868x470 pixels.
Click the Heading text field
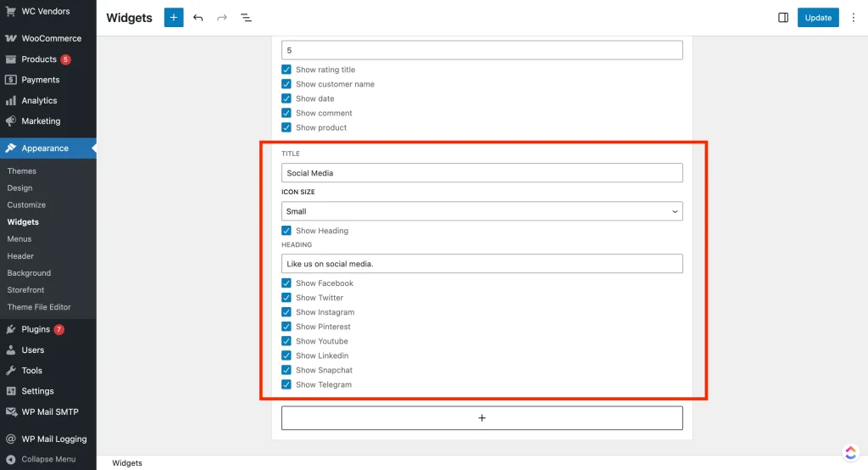(481, 264)
